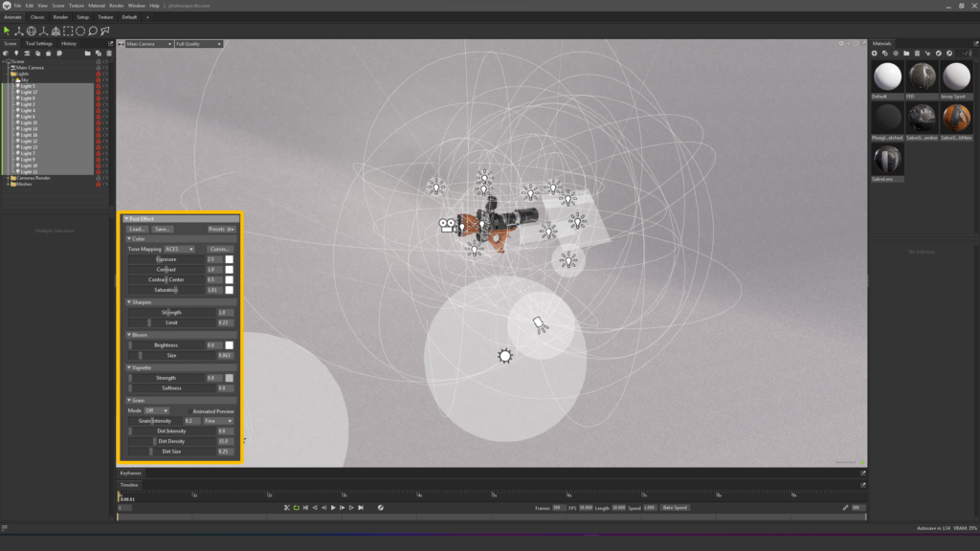Jump to last frame of timeline

coord(361,508)
